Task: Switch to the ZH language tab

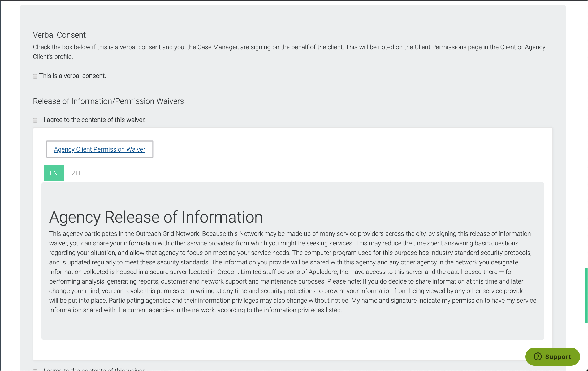Action: pos(76,173)
